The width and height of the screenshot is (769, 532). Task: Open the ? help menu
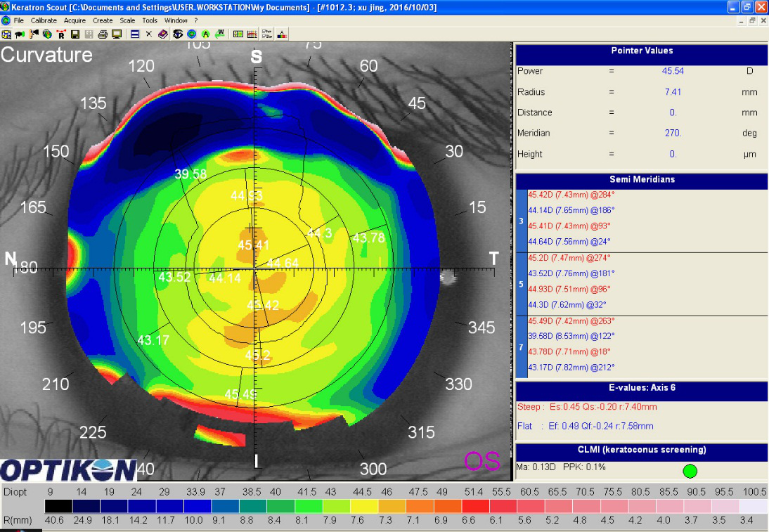pos(195,20)
